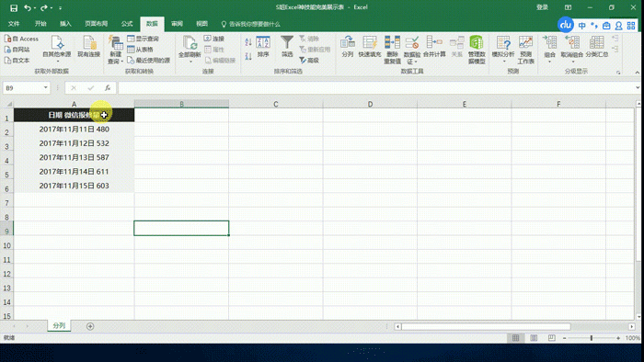Image resolution: width=644 pixels, height=362 pixels.
Task: Open 分级显示 outline dialog launcher
Action: 618,73
